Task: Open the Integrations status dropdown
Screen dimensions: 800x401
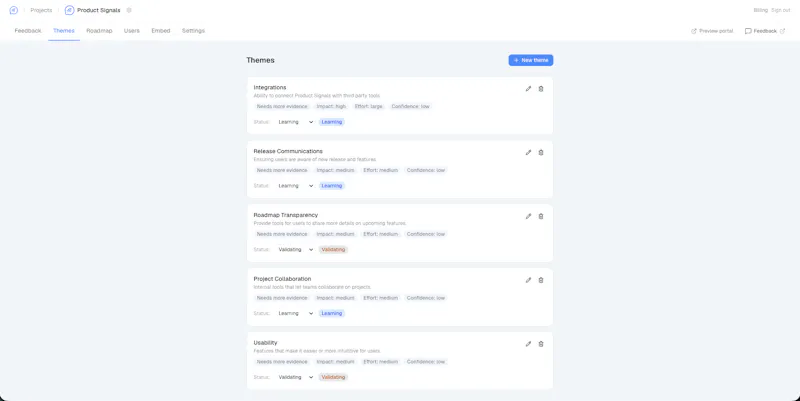Action: click(x=295, y=122)
